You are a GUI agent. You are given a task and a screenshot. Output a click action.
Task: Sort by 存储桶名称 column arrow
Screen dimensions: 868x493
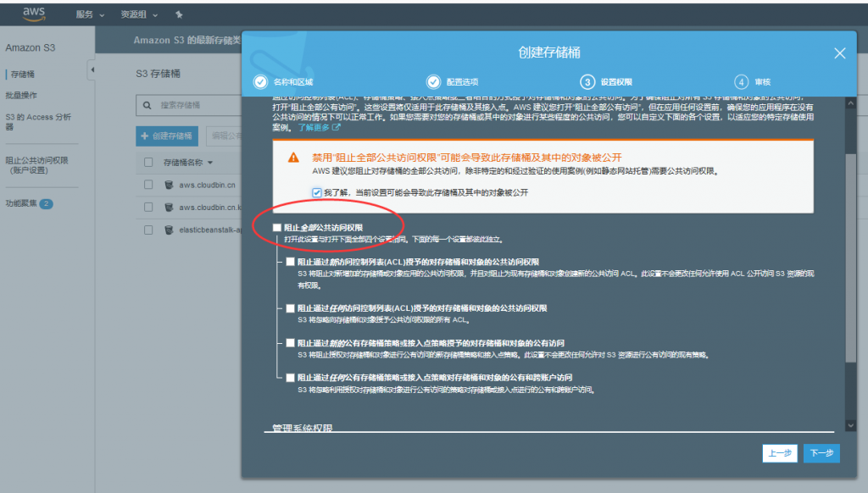click(210, 163)
